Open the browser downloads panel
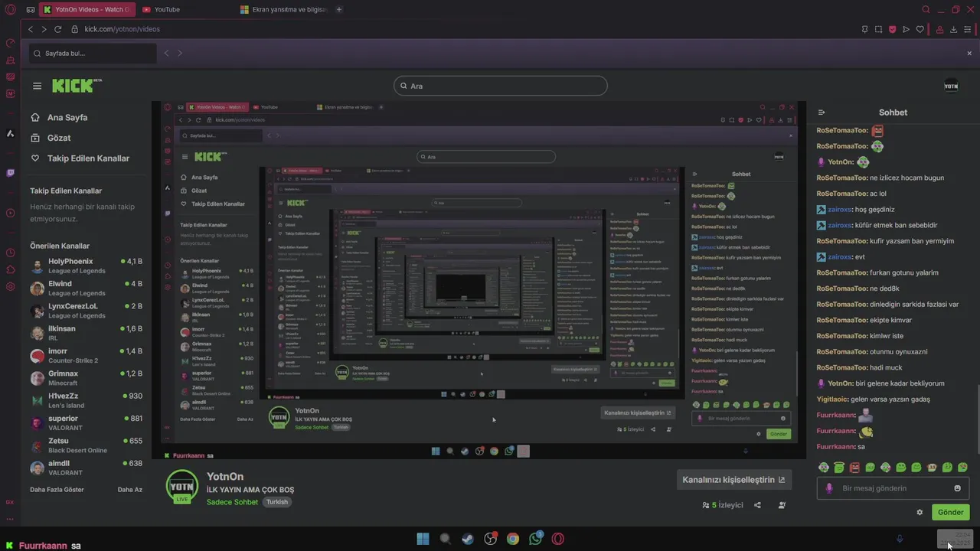 point(954,29)
